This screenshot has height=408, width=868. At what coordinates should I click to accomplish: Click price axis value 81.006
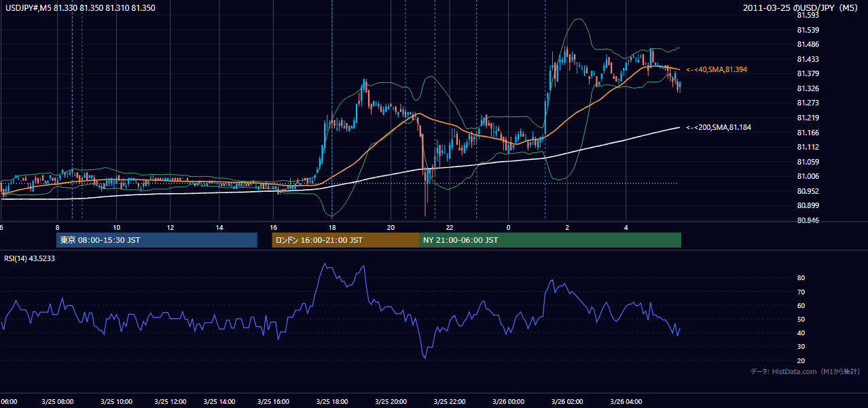[808, 176]
